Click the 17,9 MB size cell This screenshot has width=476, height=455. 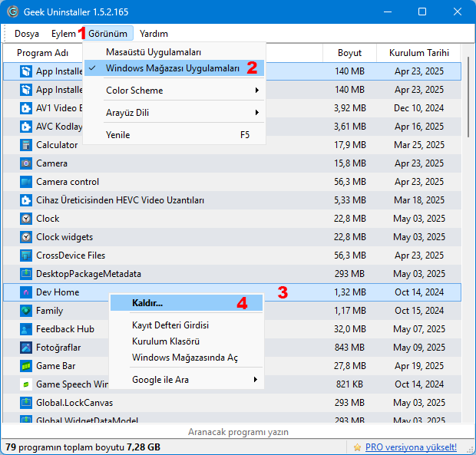350,145
